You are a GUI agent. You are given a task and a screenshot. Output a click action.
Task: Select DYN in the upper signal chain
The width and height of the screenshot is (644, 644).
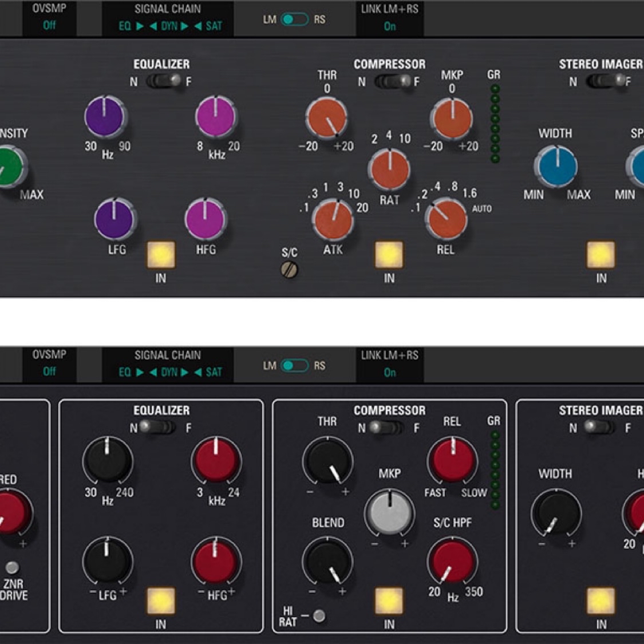pyautogui.click(x=169, y=26)
